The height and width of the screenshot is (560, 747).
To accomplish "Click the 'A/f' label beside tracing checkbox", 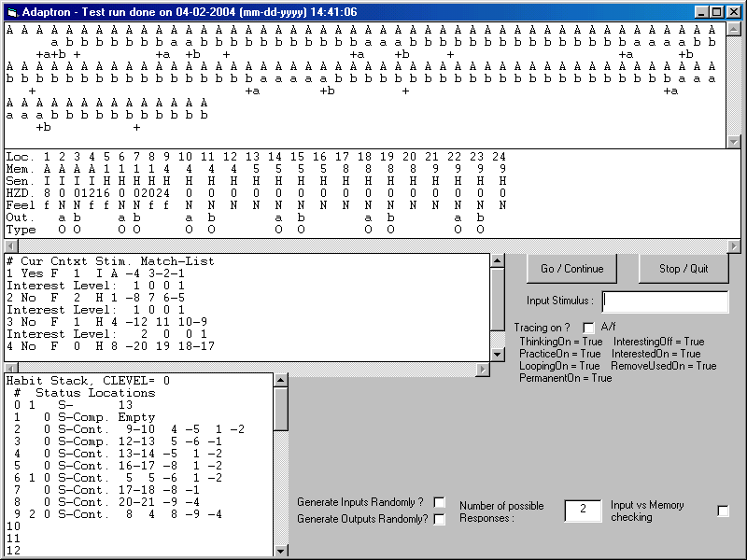I will 608,327.
